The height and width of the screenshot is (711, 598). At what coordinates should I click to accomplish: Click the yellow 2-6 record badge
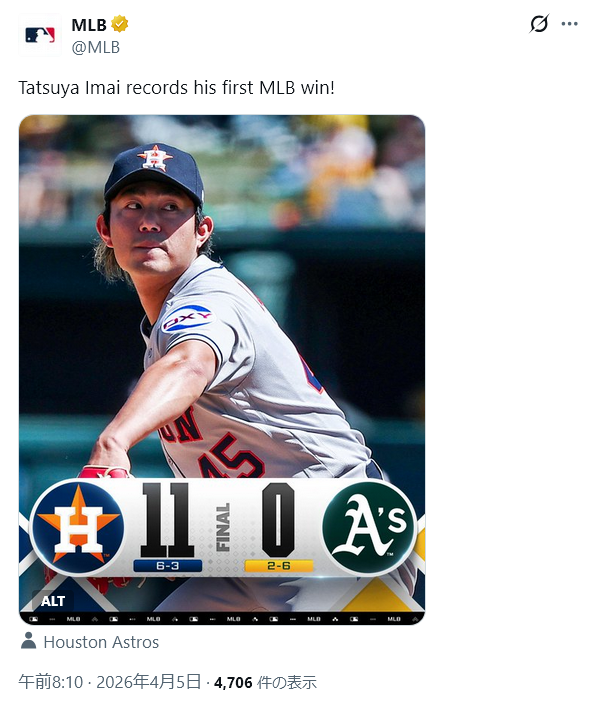pyautogui.click(x=279, y=566)
